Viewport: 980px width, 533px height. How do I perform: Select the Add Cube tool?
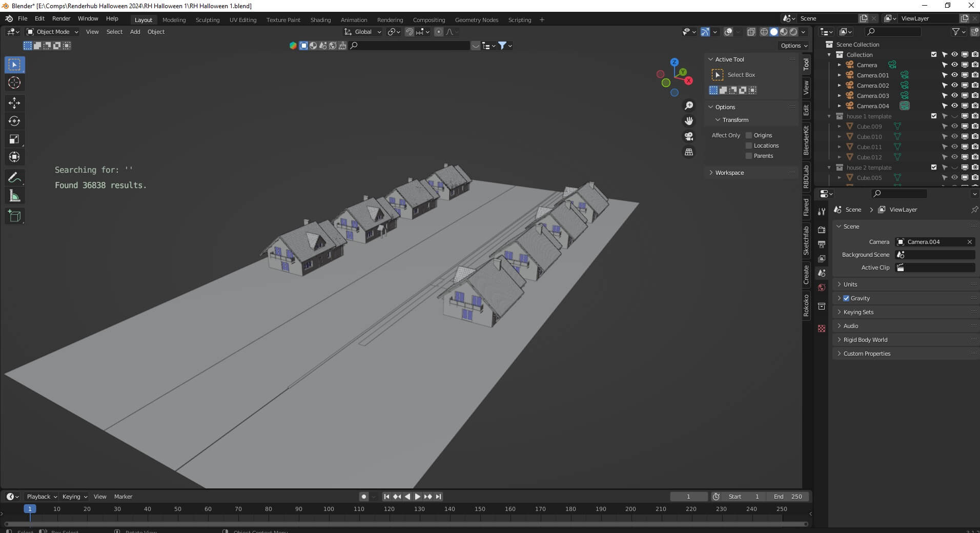pyautogui.click(x=14, y=216)
